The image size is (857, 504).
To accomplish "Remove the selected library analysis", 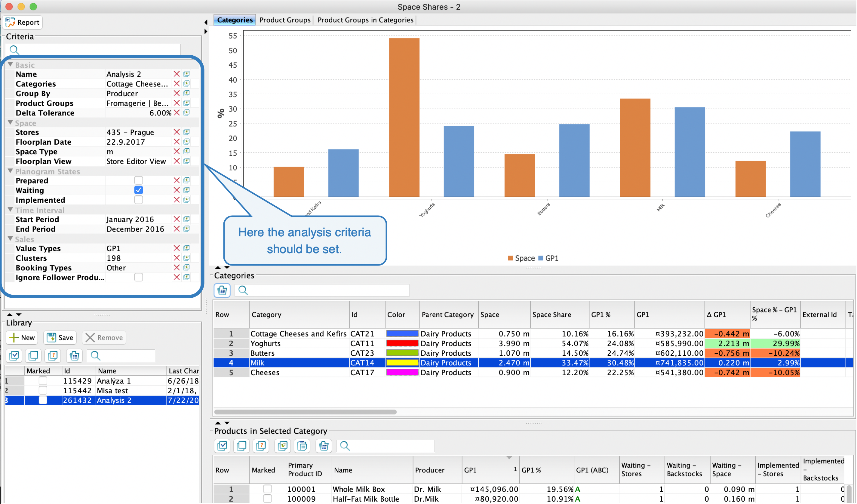I will click(104, 338).
